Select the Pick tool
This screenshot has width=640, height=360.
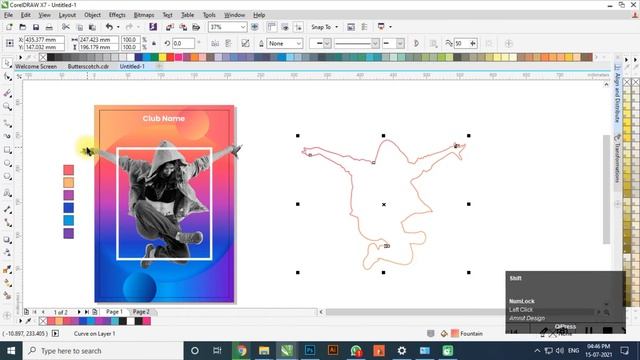tap(7, 63)
